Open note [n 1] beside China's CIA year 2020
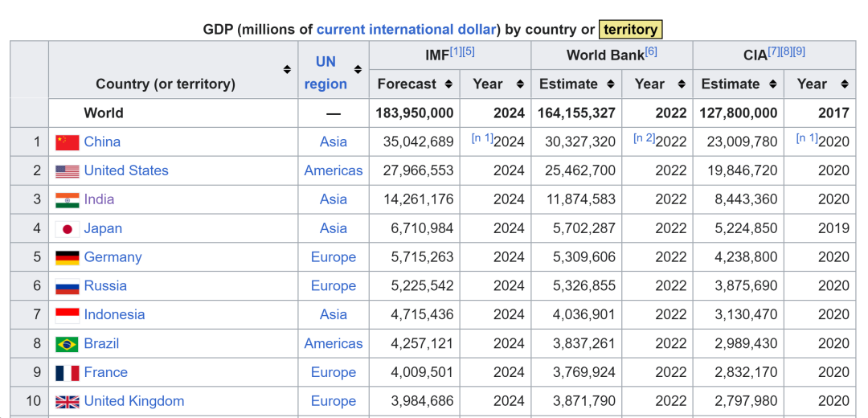The image size is (868, 418). (x=807, y=137)
